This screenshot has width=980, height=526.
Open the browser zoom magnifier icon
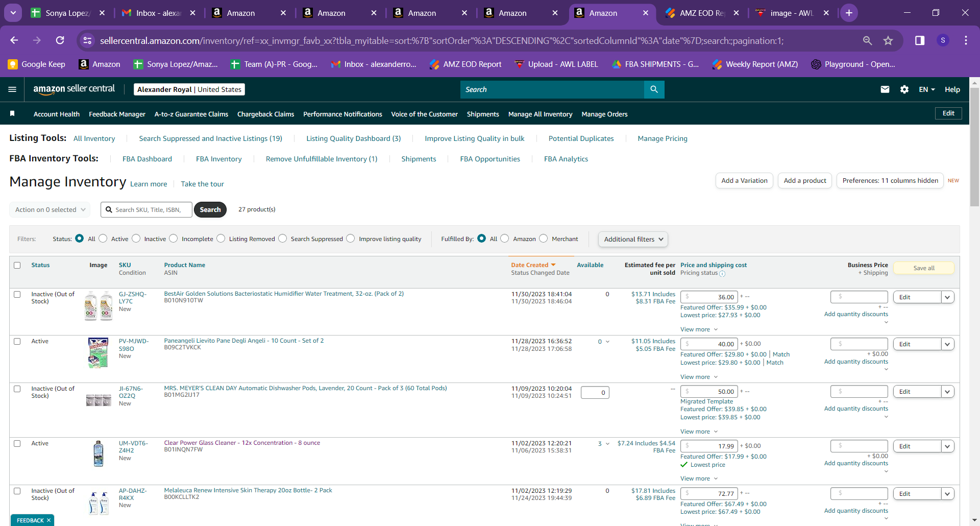tap(867, 40)
